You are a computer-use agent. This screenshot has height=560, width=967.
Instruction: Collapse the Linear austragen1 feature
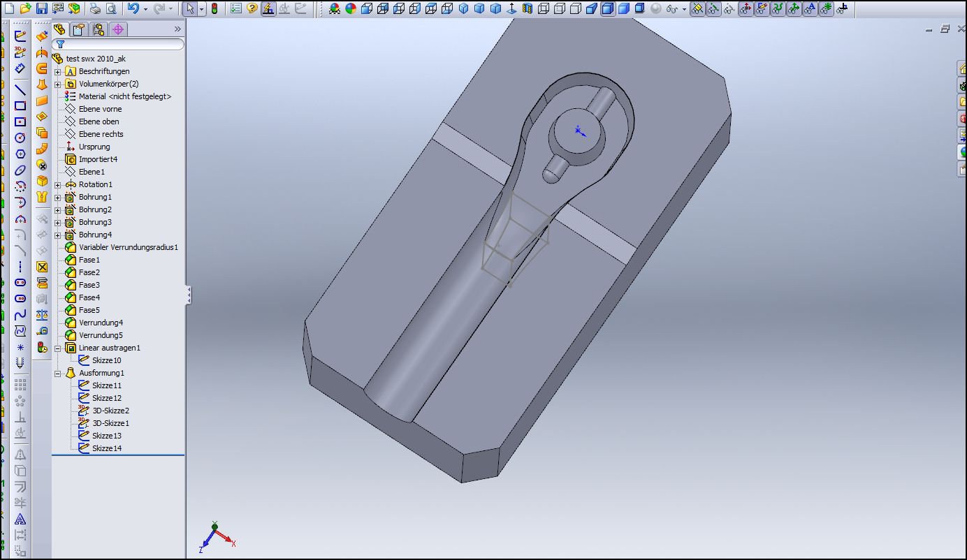tap(58, 348)
